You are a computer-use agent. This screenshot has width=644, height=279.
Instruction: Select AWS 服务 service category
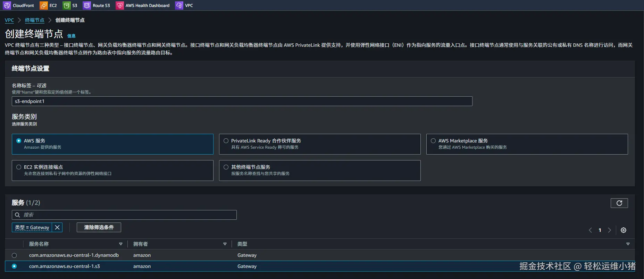coord(112,144)
